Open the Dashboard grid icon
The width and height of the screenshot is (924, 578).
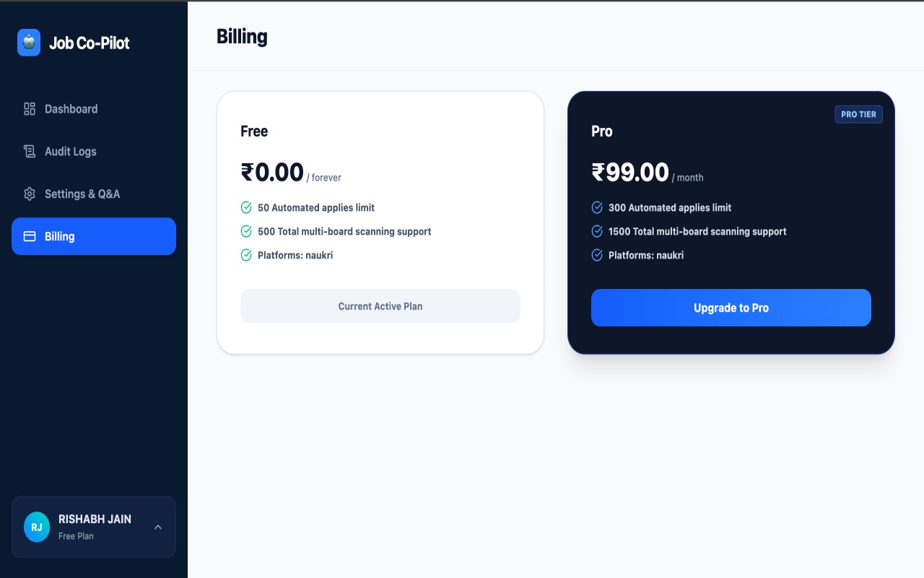coord(30,109)
